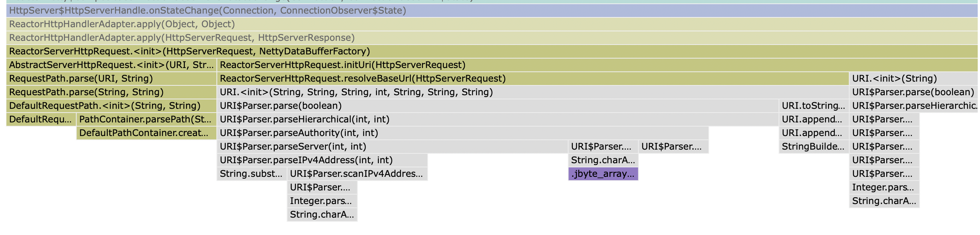The width and height of the screenshot is (980, 235).
Task: Select the purple .jbyte_array... frame
Action: click(x=603, y=174)
